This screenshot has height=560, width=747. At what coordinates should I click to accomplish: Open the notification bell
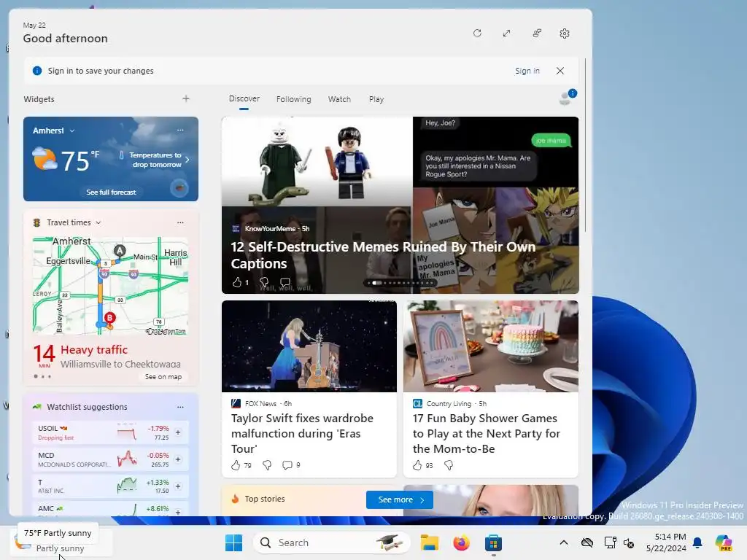(697, 542)
